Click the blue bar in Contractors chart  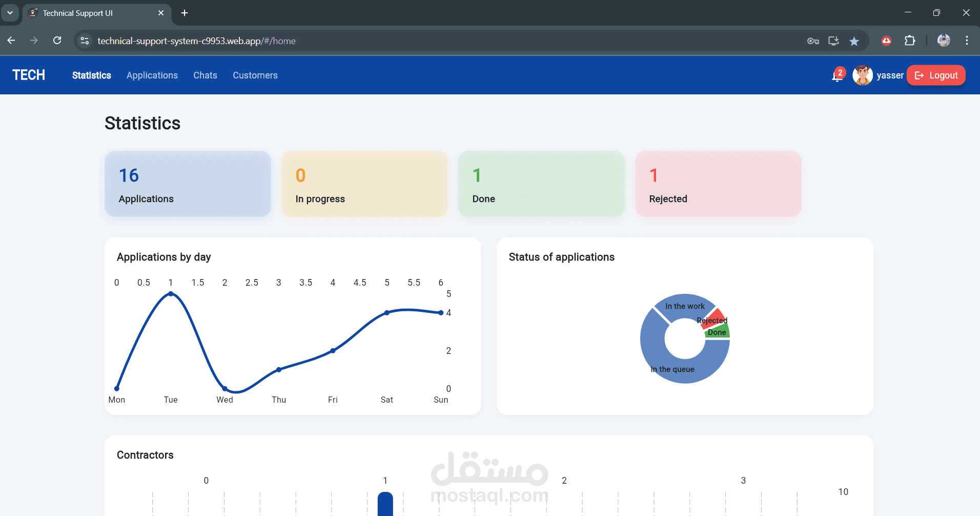coord(385,504)
